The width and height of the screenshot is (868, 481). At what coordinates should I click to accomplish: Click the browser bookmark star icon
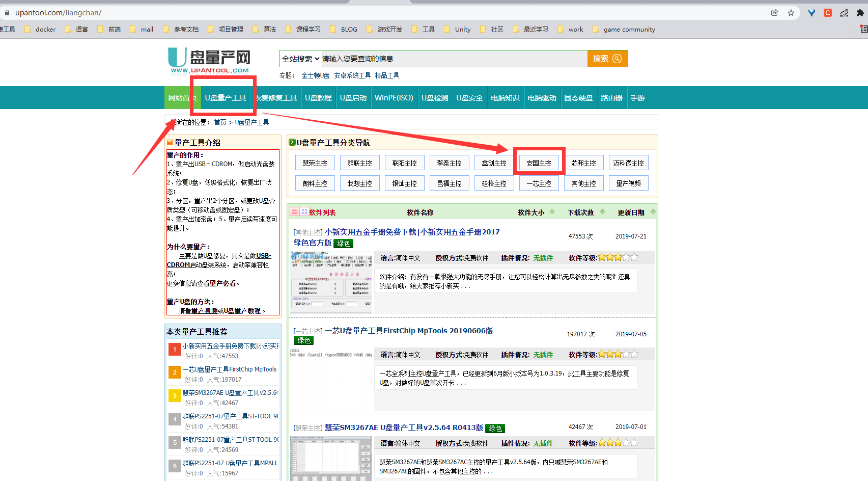point(792,12)
